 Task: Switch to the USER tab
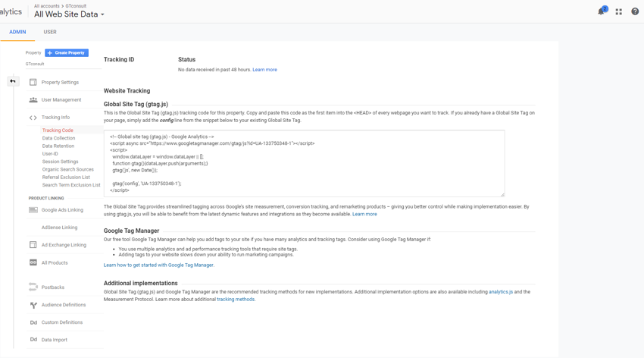pos(50,32)
